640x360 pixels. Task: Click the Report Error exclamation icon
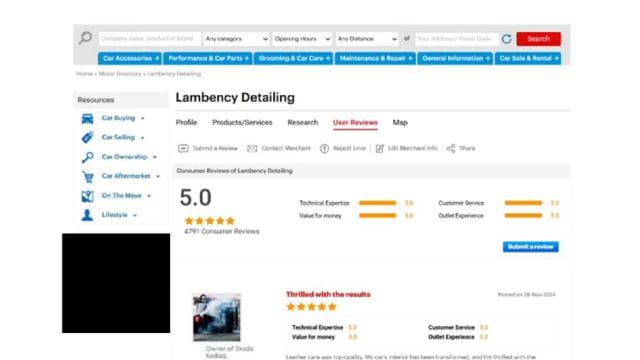point(324,148)
